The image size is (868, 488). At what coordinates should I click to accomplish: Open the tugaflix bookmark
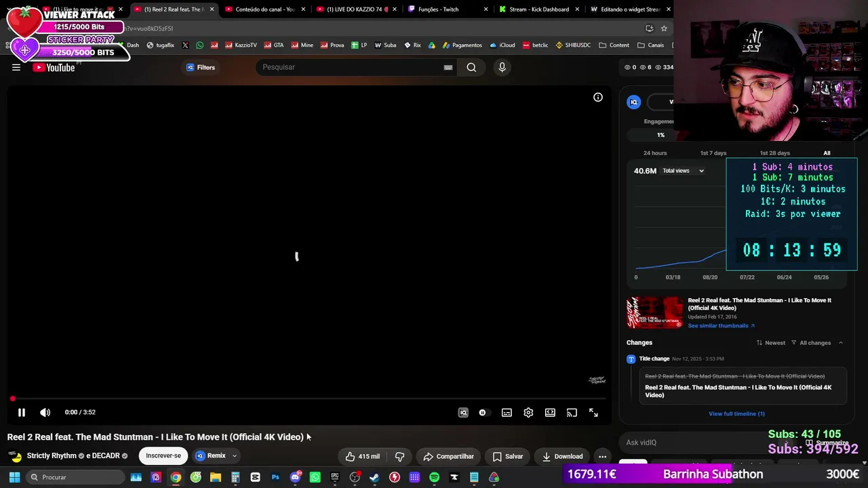point(160,45)
